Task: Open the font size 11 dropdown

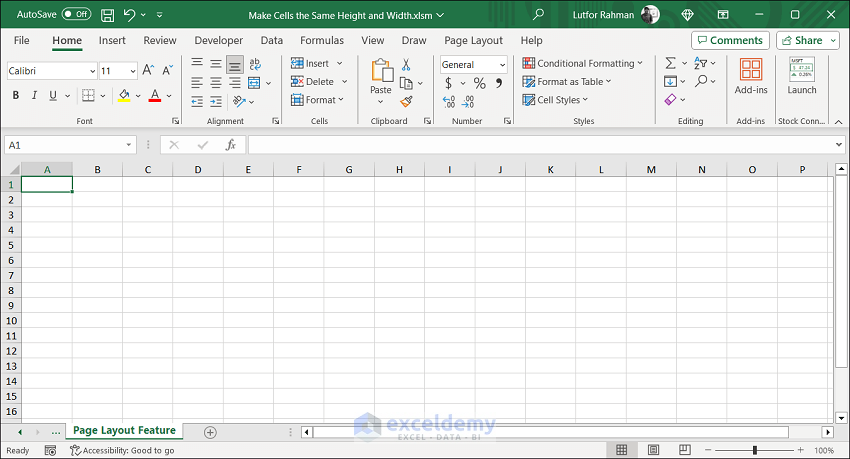Action: [x=132, y=71]
